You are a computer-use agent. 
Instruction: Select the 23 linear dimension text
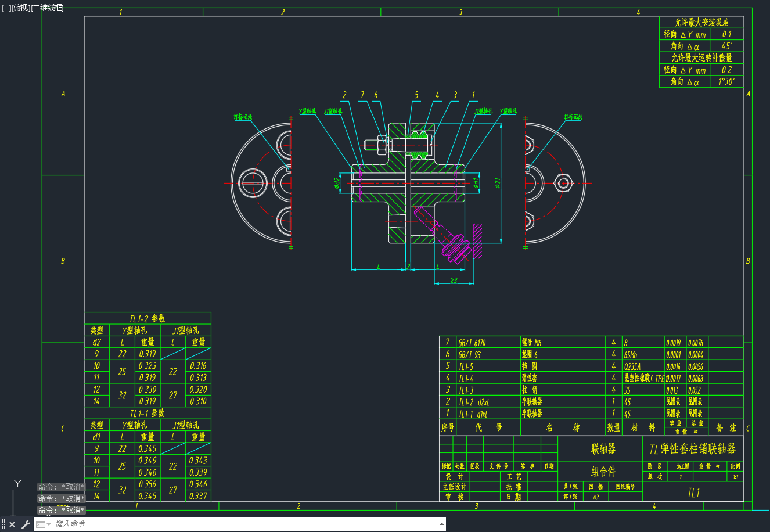(454, 280)
